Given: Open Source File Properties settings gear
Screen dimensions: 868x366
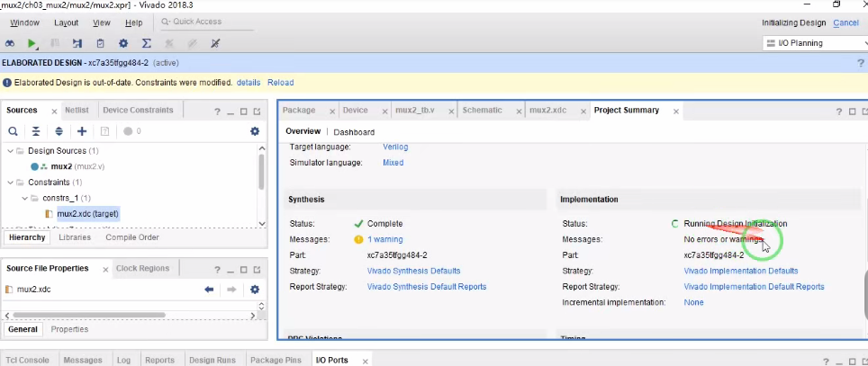Looking at the screenshot, I should [x=255, y=290].
